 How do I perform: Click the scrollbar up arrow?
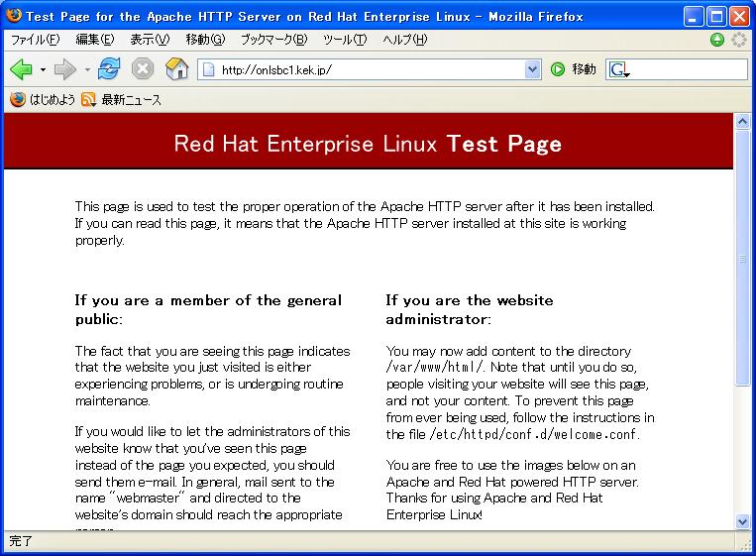point(742,121)
